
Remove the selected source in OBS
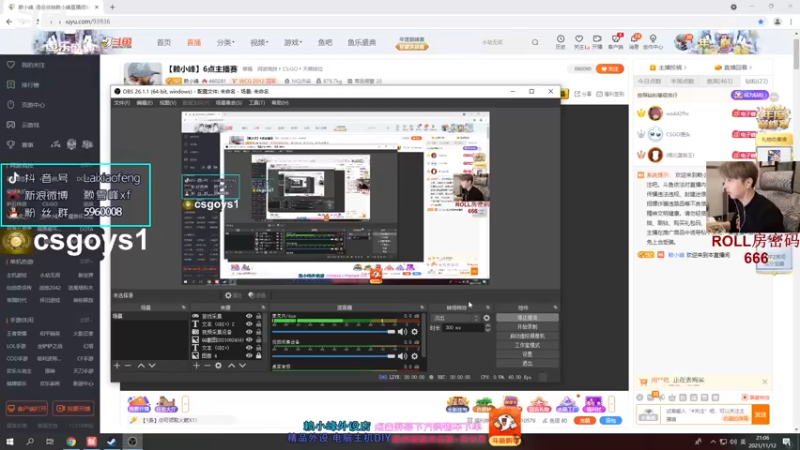[207, 365]
